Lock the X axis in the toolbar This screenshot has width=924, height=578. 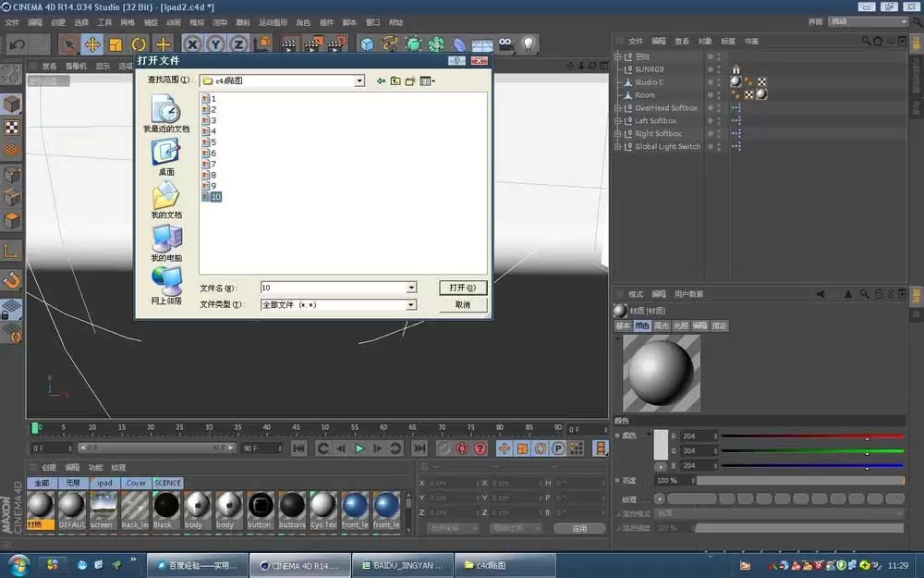[193, 43]
